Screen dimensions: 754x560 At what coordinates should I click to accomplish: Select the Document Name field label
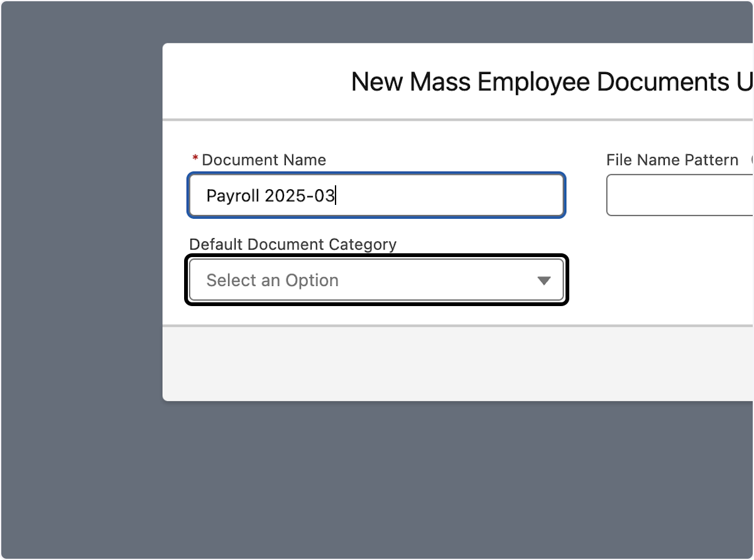(x=264, y=160)
